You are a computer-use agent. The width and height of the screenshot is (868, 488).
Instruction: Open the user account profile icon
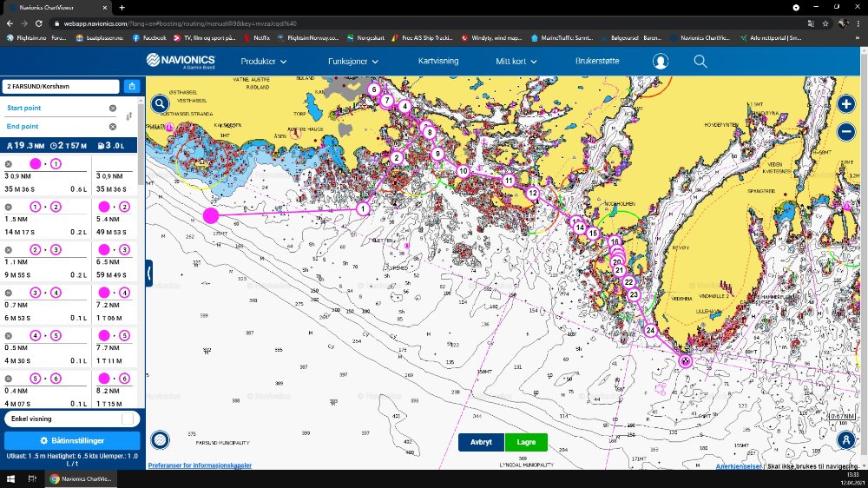click(660, 61)
